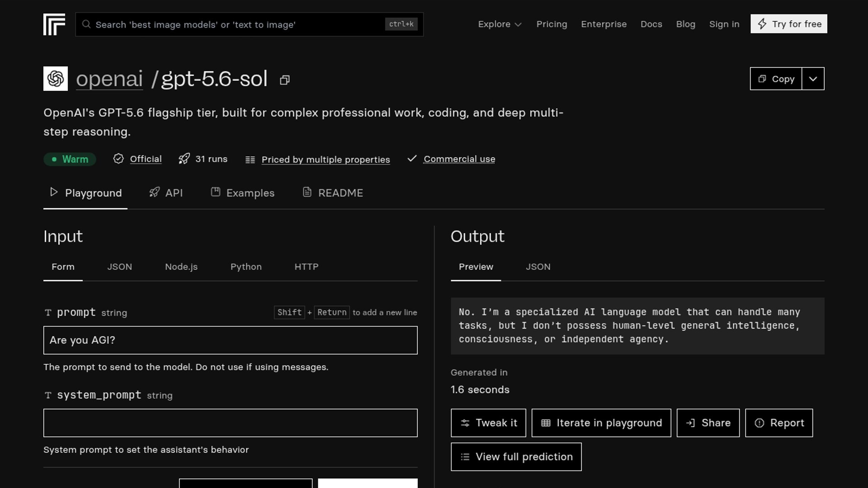Click the prompt field containing 'Are you AGI?'
The image size is (868, 488).
point(231,340)
